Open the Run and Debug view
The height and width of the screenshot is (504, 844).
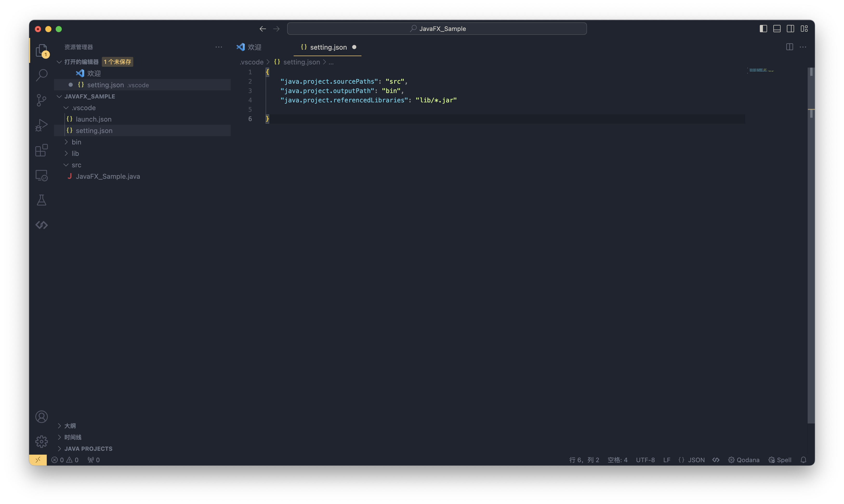point(41,125)
